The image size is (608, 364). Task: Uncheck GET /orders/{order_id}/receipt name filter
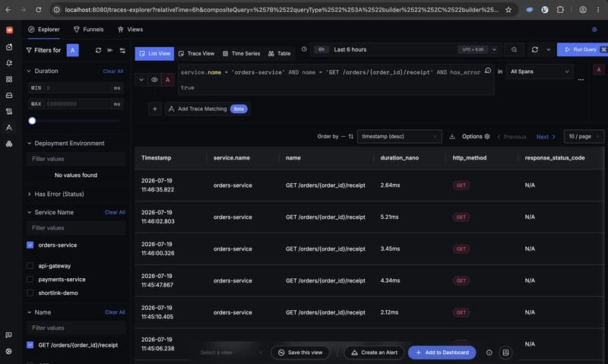point(30,345)
